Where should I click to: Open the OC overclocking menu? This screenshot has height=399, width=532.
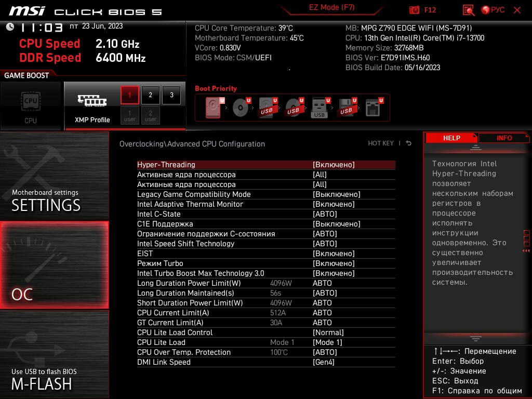54,265
